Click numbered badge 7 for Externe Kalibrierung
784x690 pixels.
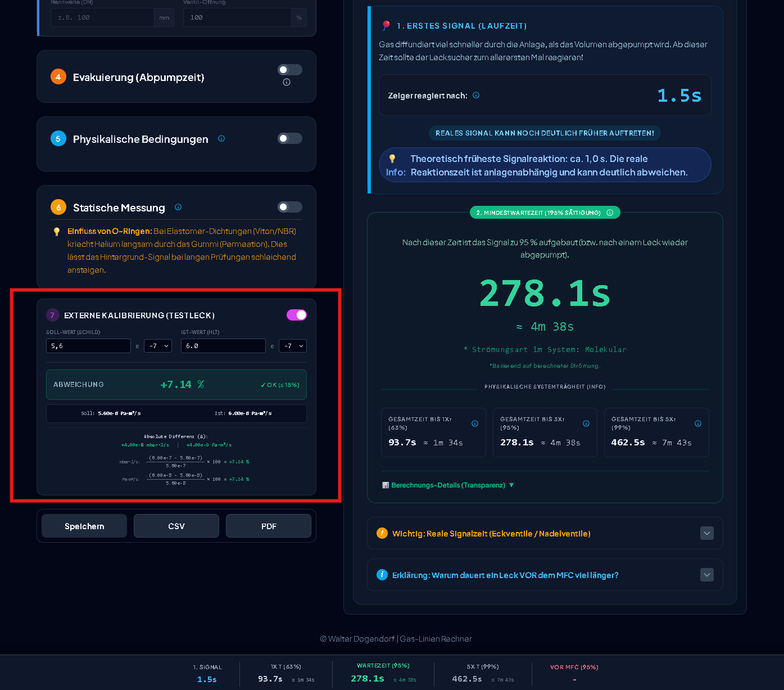pos(52,315)
